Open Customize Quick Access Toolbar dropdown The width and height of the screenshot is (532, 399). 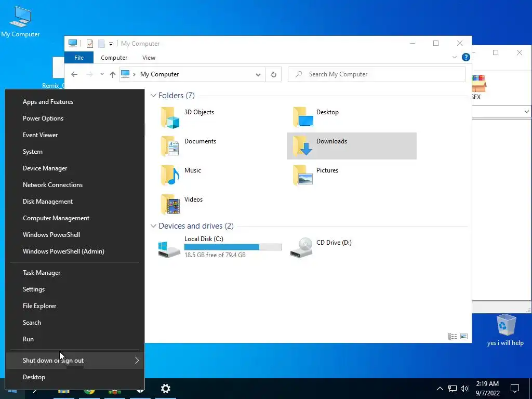coord(111,44)
